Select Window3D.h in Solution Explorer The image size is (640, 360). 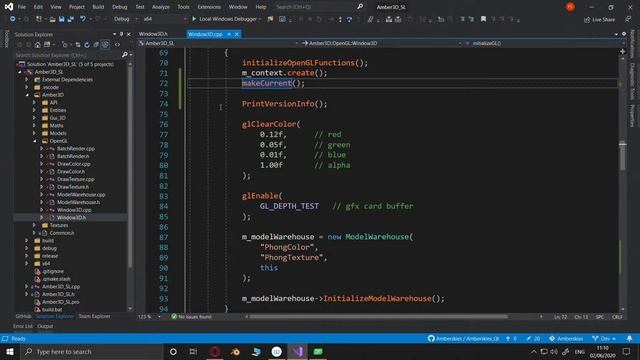71,218
